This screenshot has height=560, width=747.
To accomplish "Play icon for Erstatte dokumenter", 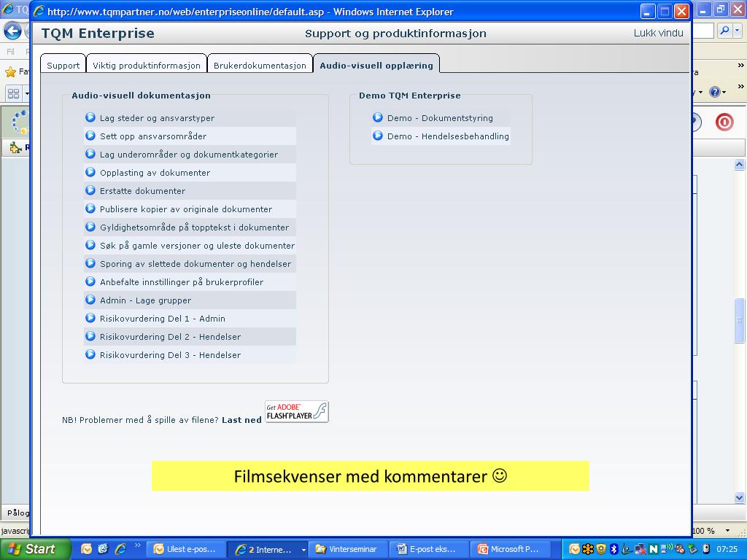I will (x=90, y=190).
